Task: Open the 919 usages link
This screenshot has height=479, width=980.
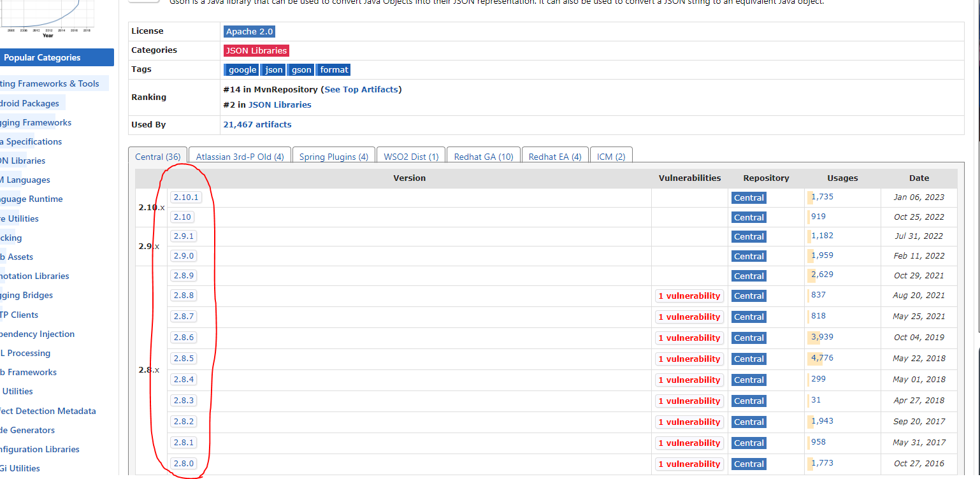Action: pyautogui.click(x=818, y=217)
